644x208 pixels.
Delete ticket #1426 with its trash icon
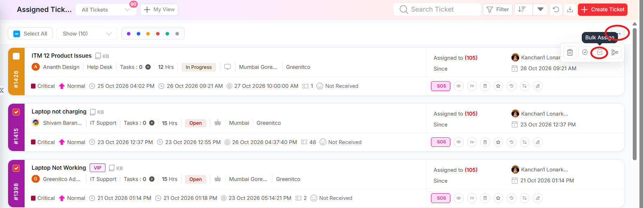click(485, 86)
